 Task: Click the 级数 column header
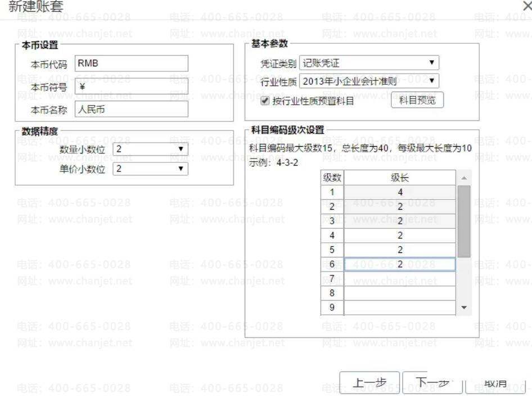(x=332, y=178)
